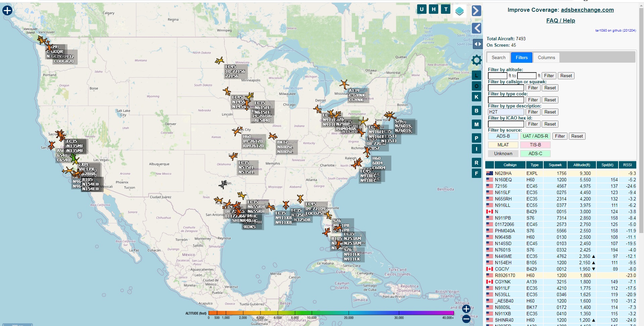This screenshot has width=644, height=326.
Task: Sort table by Altitude(ft) column header
Action: [x=581, y=165]
